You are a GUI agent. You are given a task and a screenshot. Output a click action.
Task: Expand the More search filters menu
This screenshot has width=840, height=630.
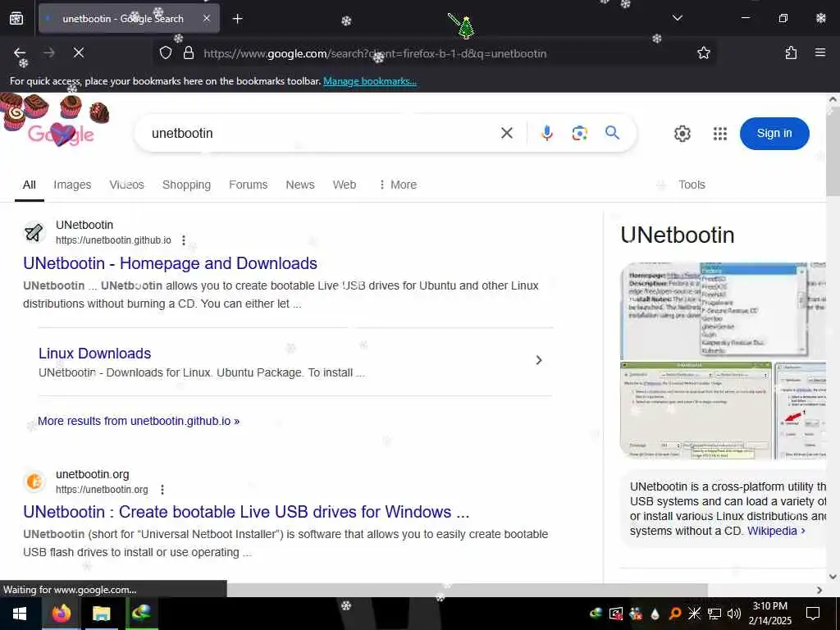(x=398, y=185)
